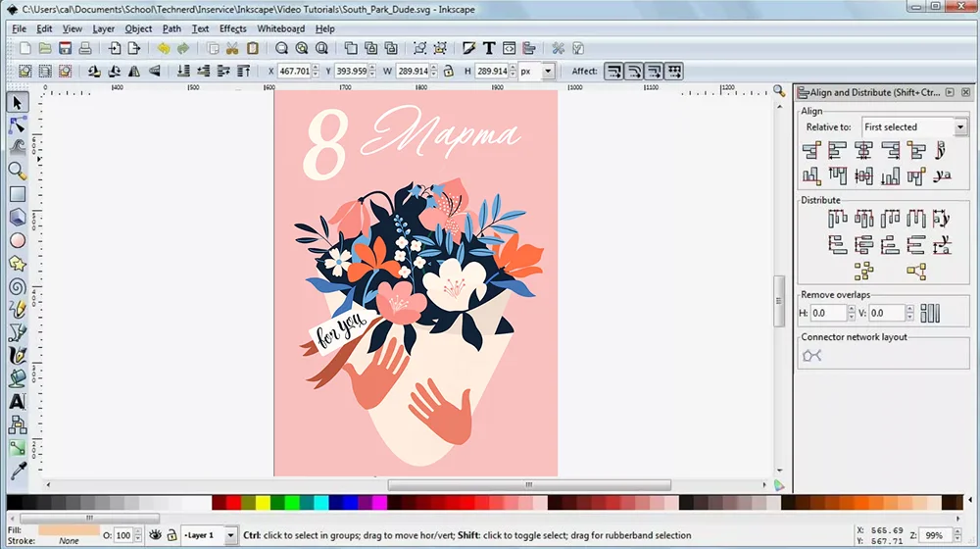Expand the 'First selected' Relative to dropdown
The image size is (980, 549).
959,127
